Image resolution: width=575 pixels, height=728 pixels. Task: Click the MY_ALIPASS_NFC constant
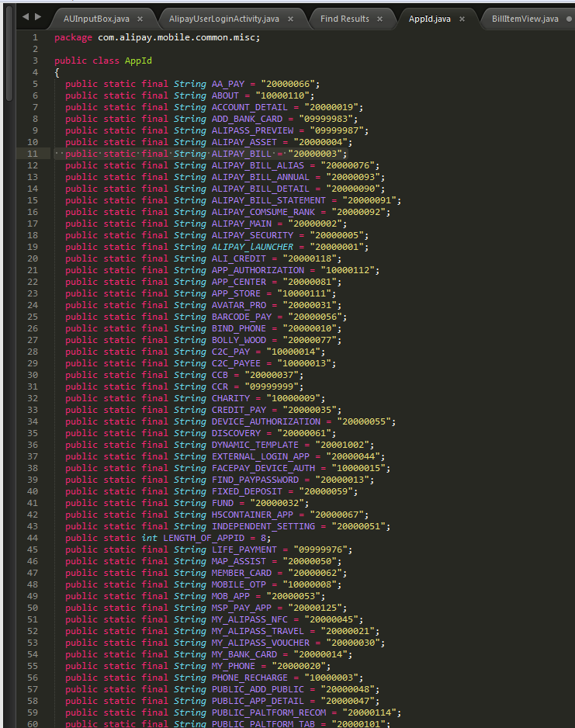pyautogui.click(x=250, y=619)
